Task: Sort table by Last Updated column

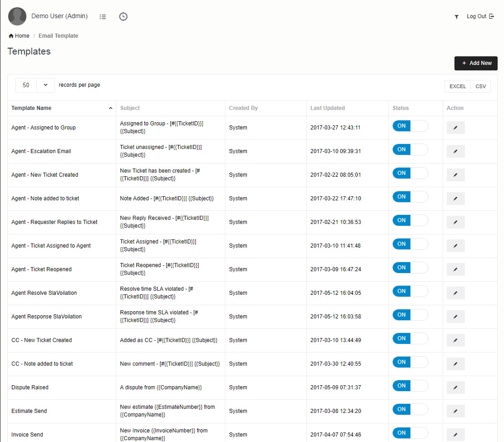Action: (327, 108)
